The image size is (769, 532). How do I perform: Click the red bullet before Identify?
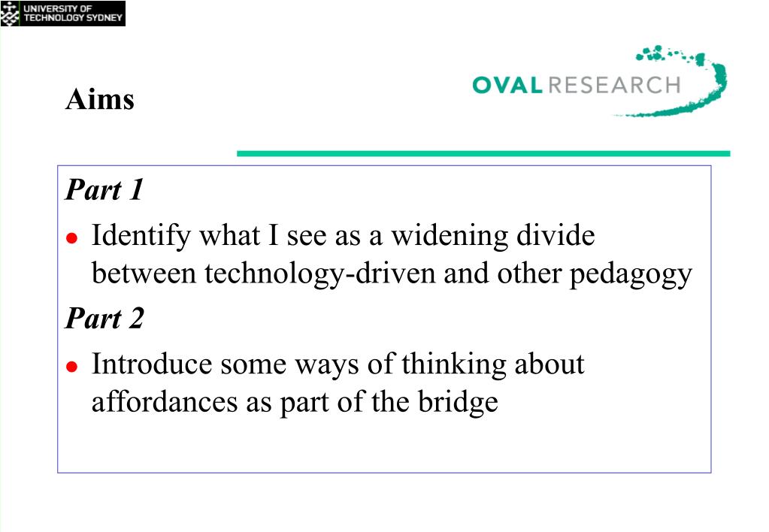pos(71,238)
